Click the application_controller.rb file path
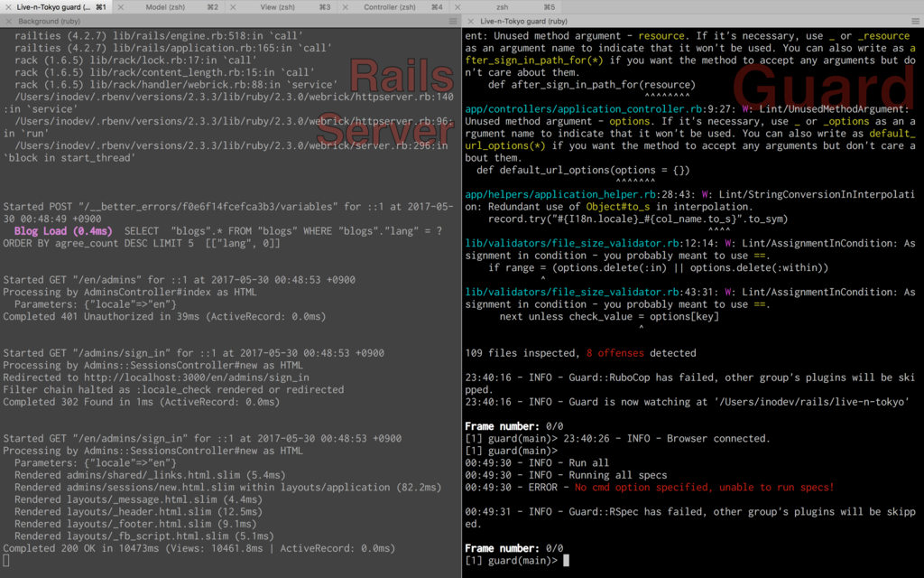The width and height of the screenshot is (924, 578). point(584,109)
